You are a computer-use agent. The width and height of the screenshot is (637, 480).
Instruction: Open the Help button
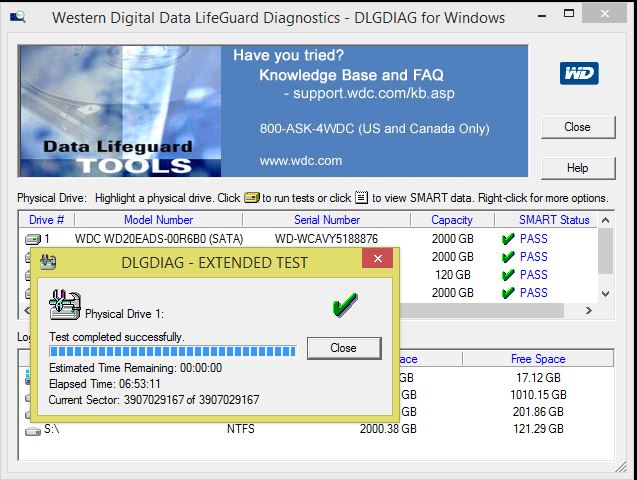578,168
